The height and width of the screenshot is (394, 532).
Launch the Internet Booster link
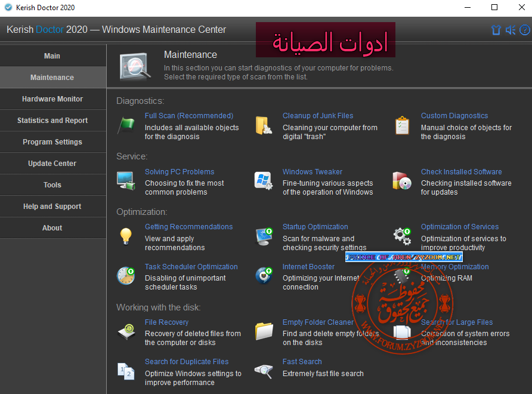pos(308,267)
